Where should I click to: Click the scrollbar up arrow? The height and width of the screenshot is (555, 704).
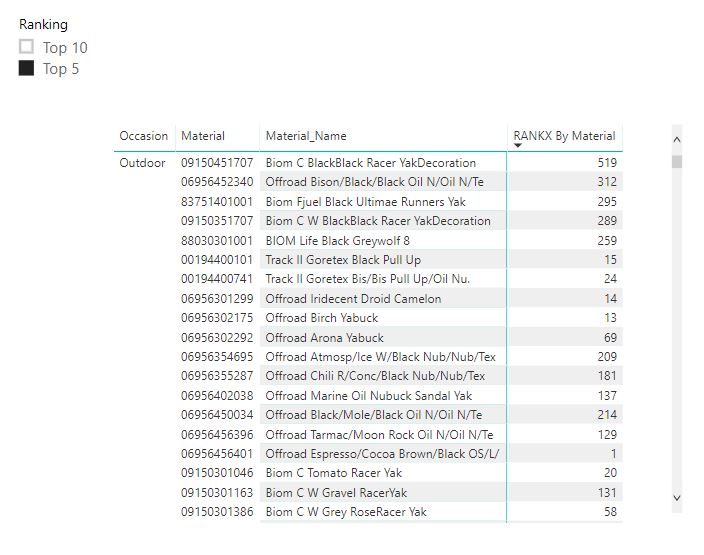point(677,140)
